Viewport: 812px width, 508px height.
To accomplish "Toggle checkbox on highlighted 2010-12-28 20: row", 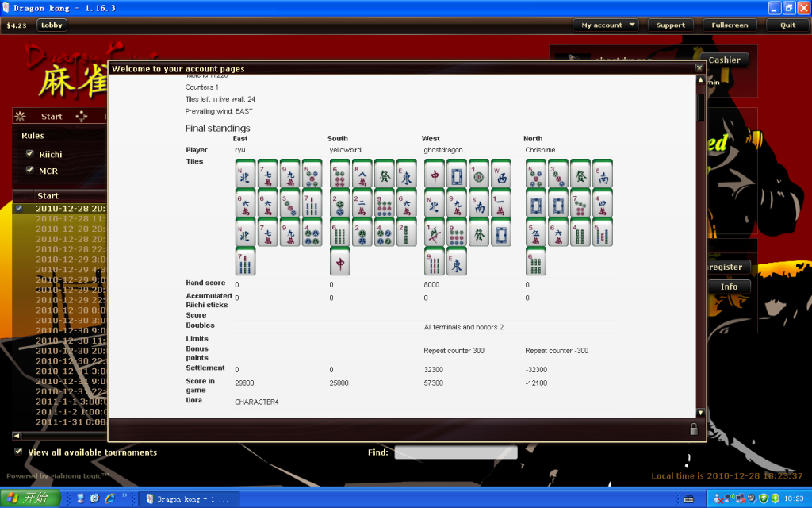I will pos(19,209).
